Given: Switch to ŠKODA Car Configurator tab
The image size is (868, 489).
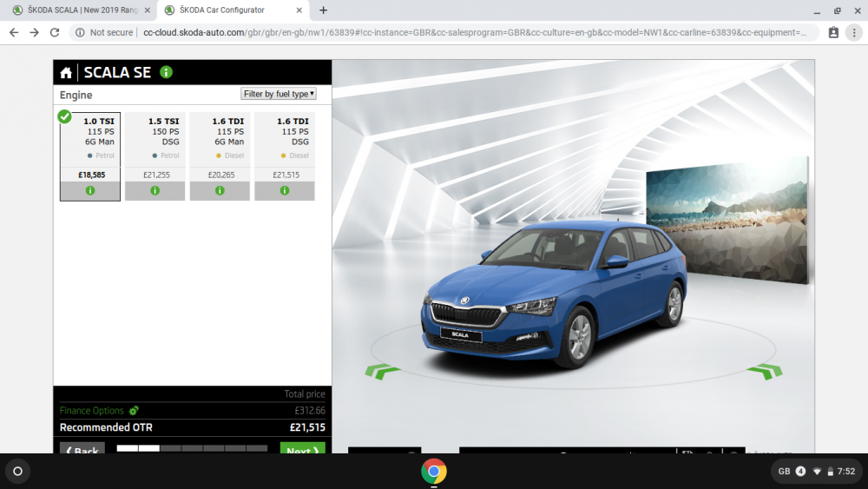Looking at the screenshot, I should point(233,10).
